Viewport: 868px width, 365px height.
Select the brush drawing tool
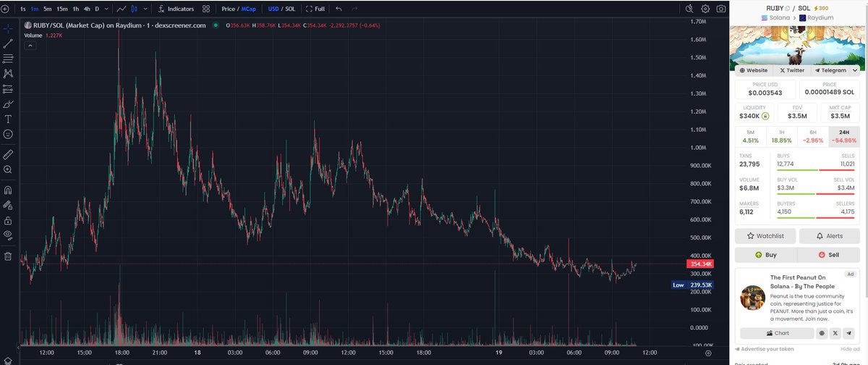[x=8, y=104]
